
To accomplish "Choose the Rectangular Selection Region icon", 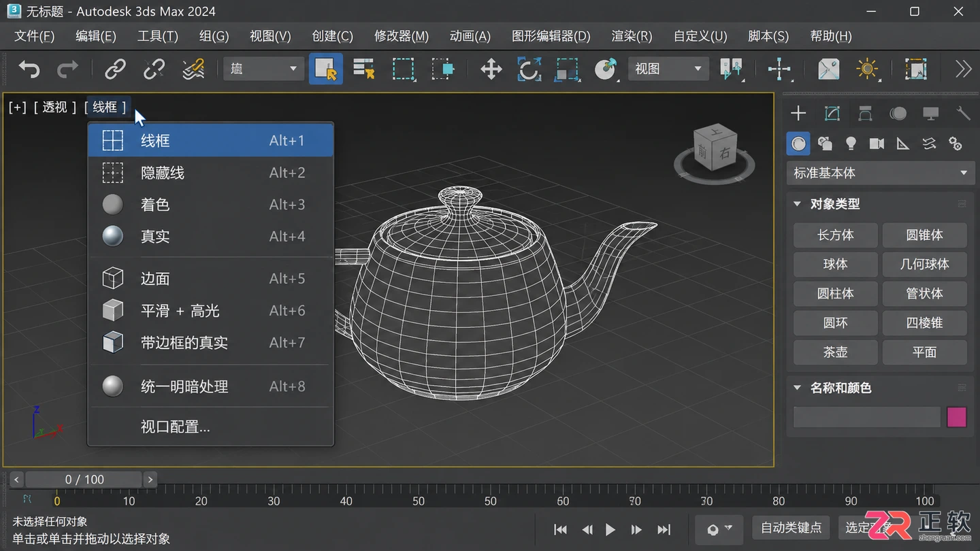I will click(404, 69).
